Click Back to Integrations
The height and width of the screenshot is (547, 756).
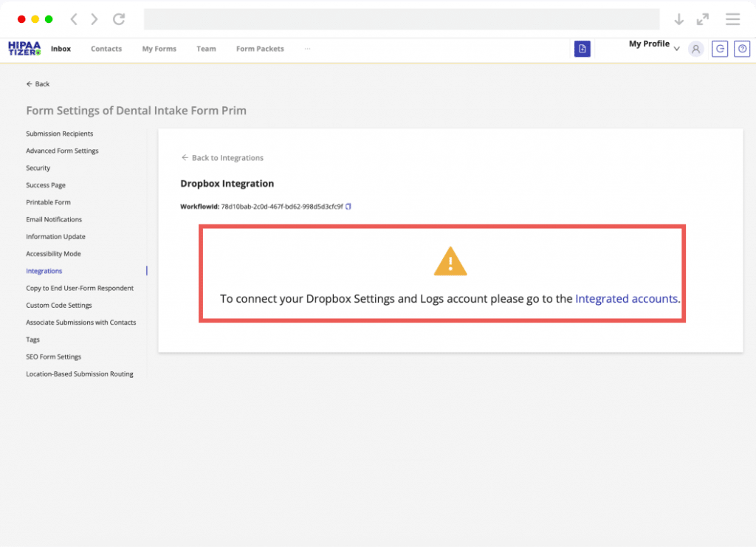(222, 157)
